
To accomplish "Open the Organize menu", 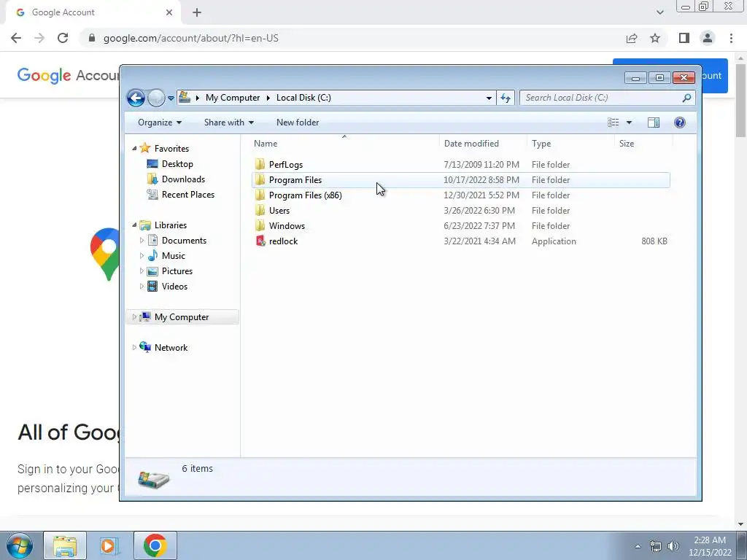I will point(160,122).
